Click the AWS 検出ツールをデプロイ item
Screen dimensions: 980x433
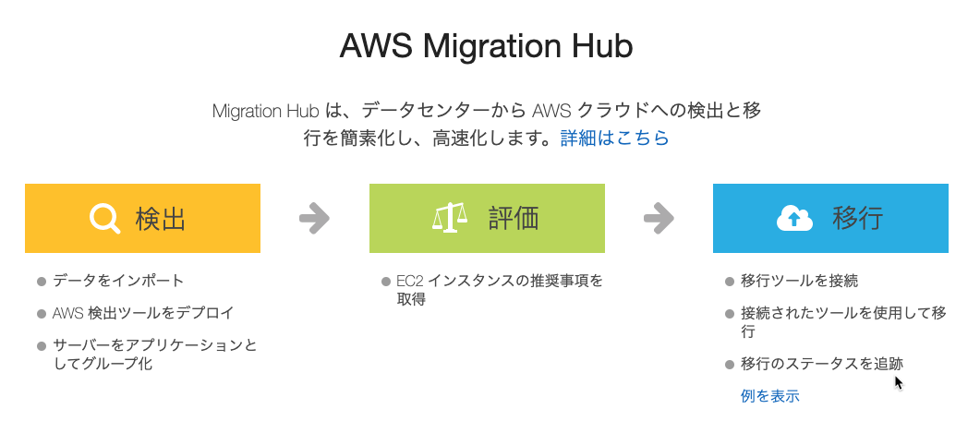coord(143,313)
